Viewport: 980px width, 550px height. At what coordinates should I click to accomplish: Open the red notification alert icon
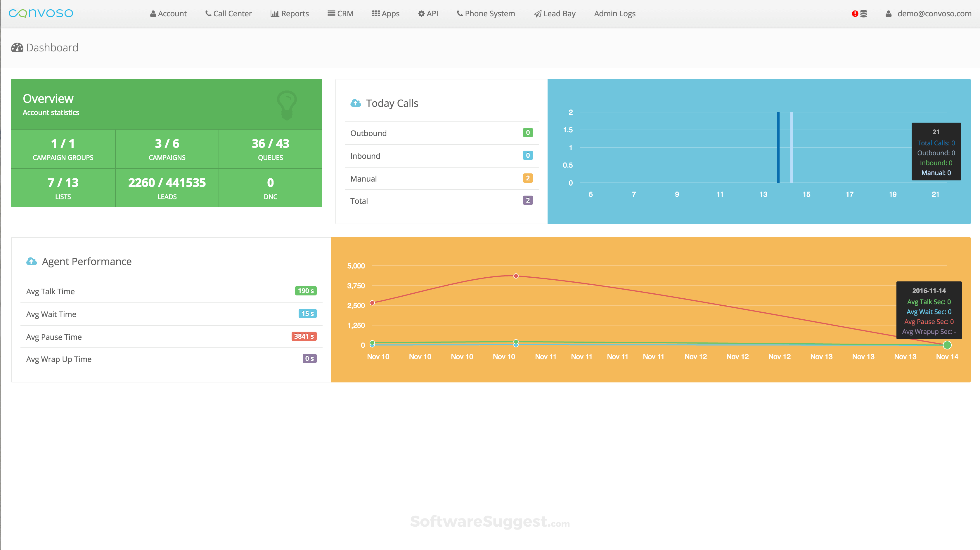[855, 13]
